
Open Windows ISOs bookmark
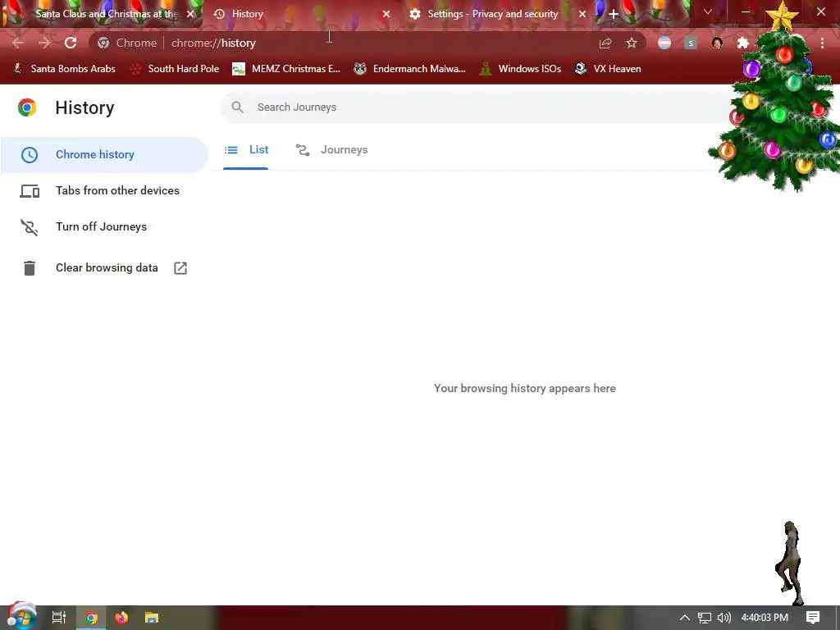pyautogui.click(x=521, y=69)
